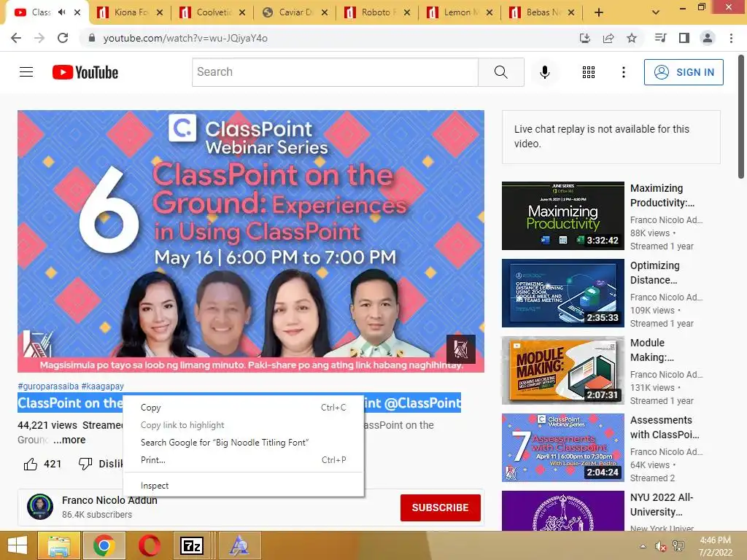Click the address bar URL
The height and width of the screenshot is (560, 747).
click(x=185, y=38)
